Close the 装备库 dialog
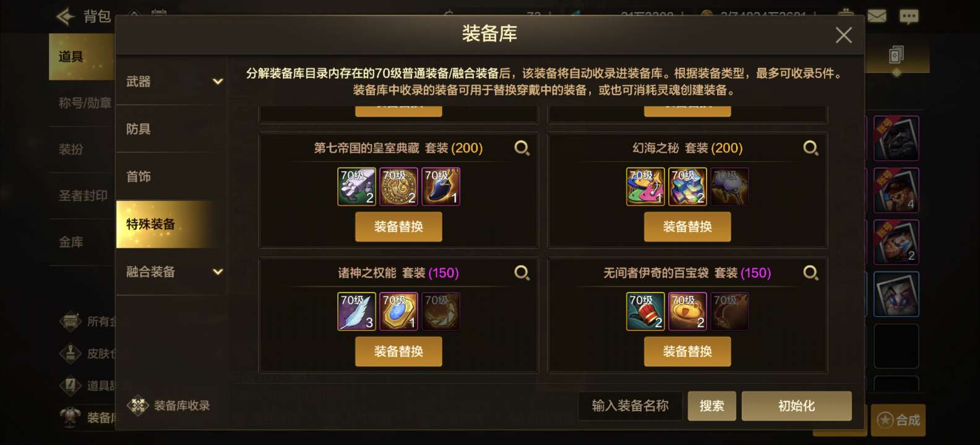The width and height of the screenshot is (980, 445). pyautogui.click(x=844, y=35)
